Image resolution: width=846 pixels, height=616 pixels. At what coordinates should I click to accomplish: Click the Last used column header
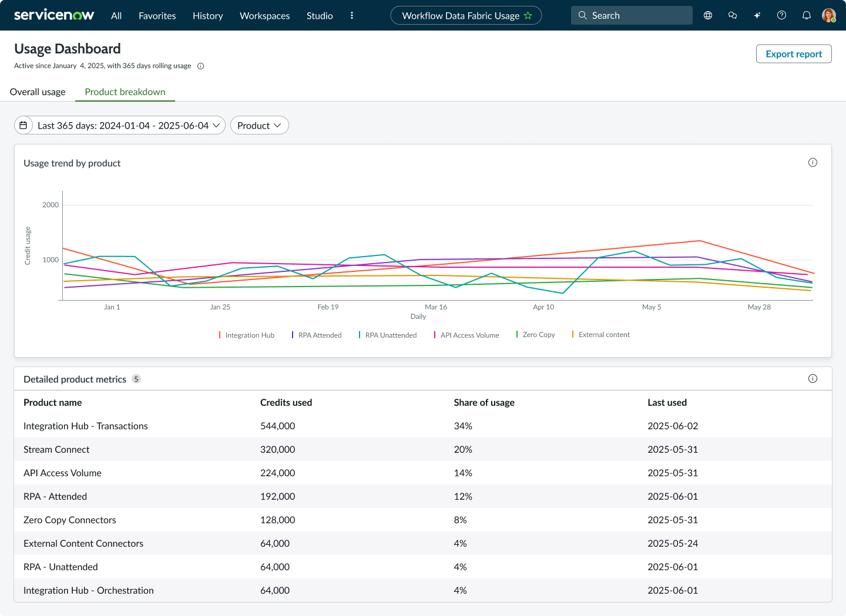(x=667, y=402)
